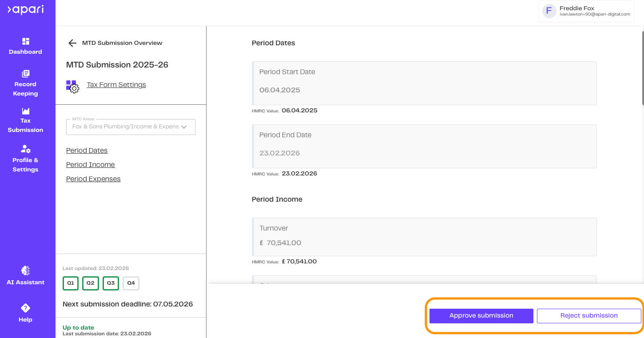Go to Tax Submission chart icon
This screenshot has height=338, width=644.
pos(26,111)
